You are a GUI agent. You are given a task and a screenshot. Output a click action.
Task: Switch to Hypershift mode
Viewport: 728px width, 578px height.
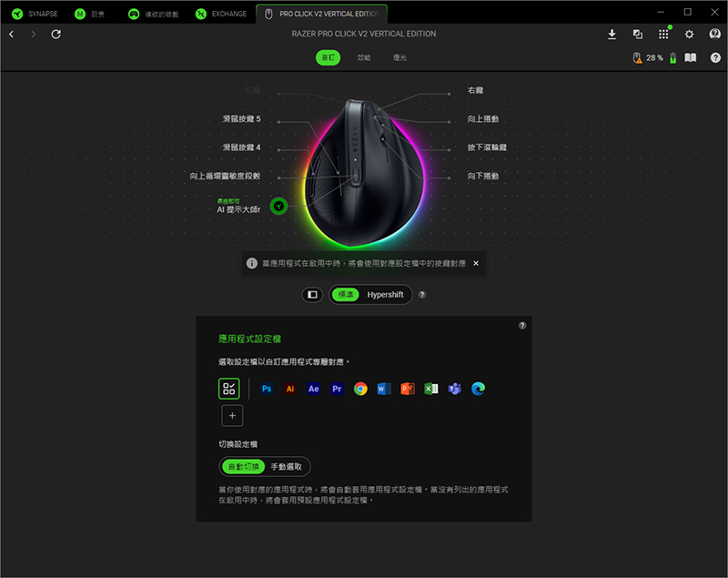[x=385, y=295]
